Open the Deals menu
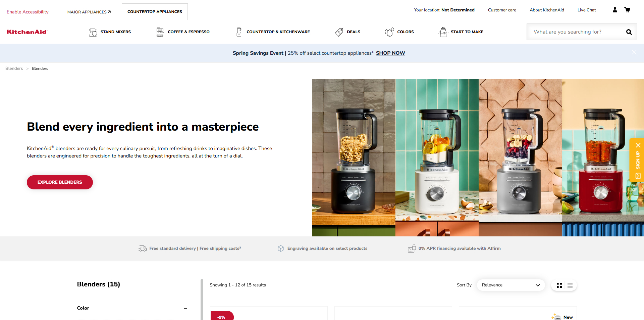 (354, 32)
